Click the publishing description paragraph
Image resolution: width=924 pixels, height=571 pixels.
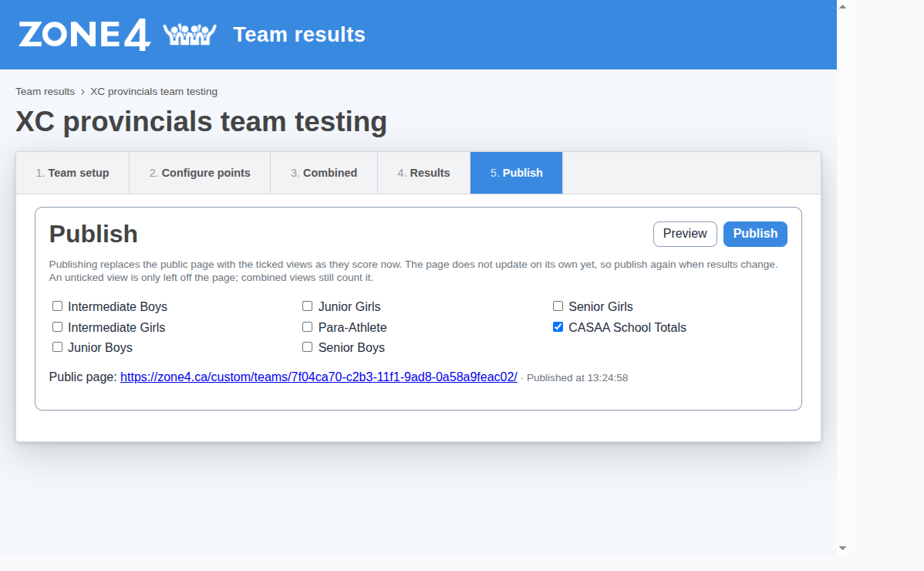(x=413, y=271)
